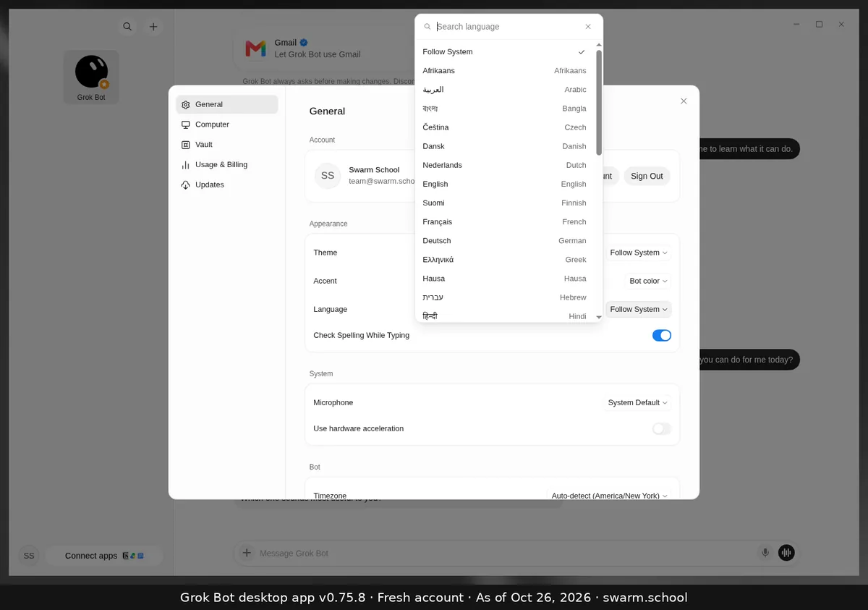The width and height of the screenshot is (868, 610).
Task: Click the plus attach icon in message bar
Action: pos(247,553)
